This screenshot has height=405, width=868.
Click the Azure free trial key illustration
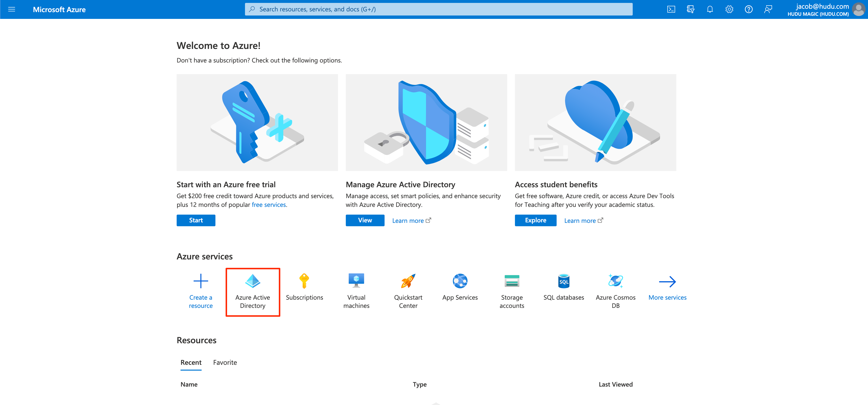tap(257, 123)
